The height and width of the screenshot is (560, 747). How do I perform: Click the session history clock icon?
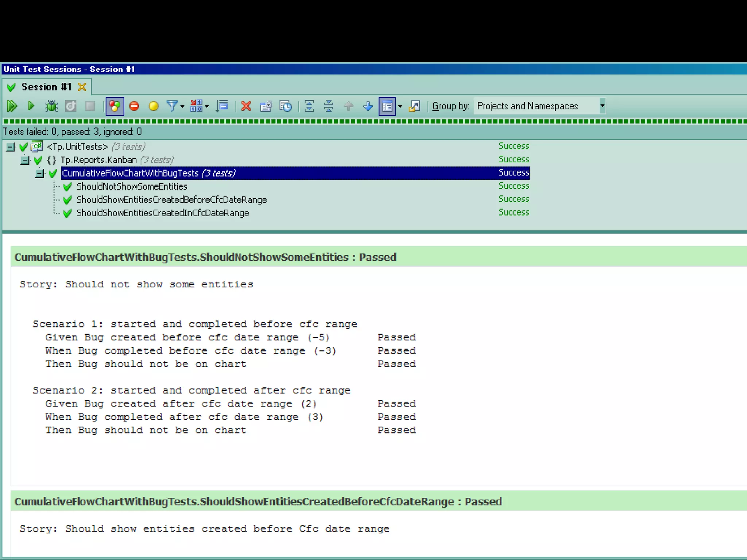click(286, 106)
